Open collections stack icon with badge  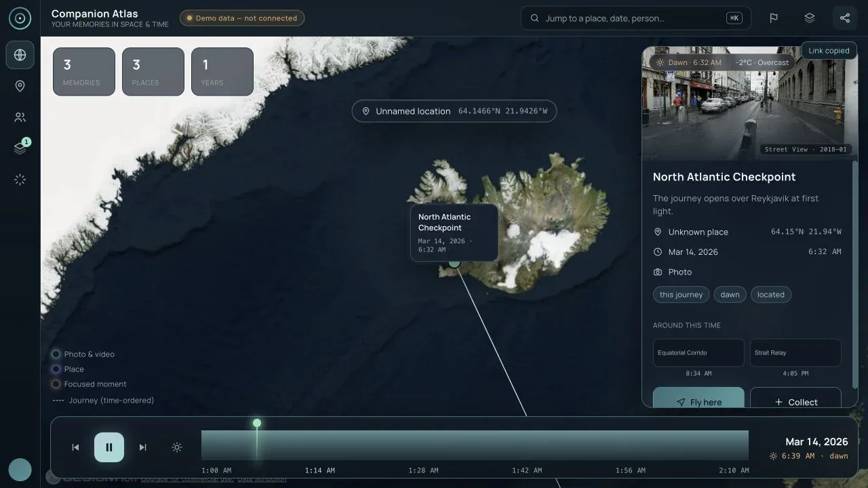(20, 148)
